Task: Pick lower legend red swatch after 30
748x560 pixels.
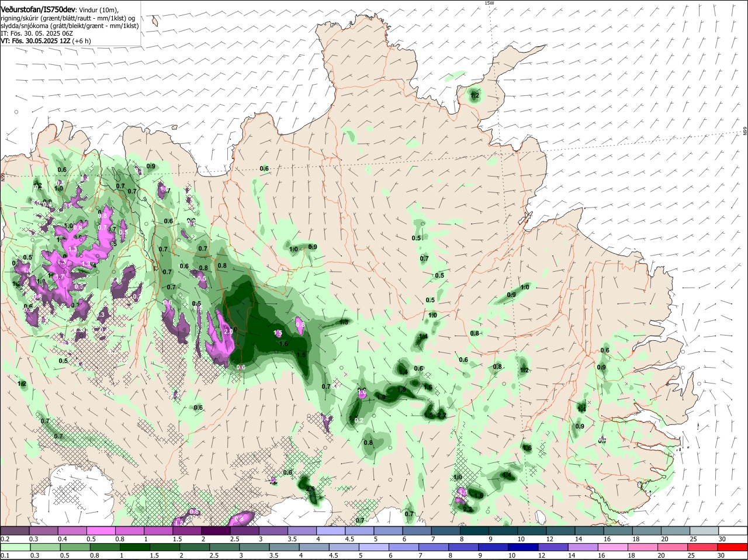Action: click(733, 547)
